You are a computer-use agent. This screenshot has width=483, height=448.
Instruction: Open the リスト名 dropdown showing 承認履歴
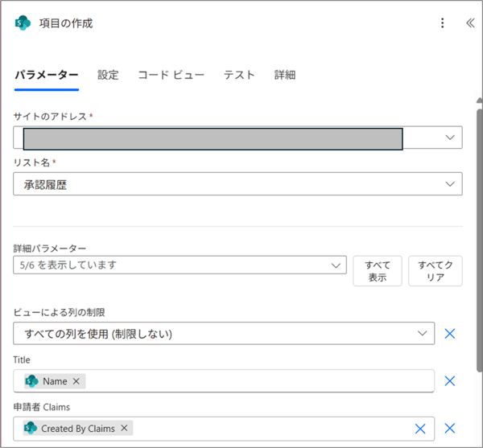pos(450,184)
